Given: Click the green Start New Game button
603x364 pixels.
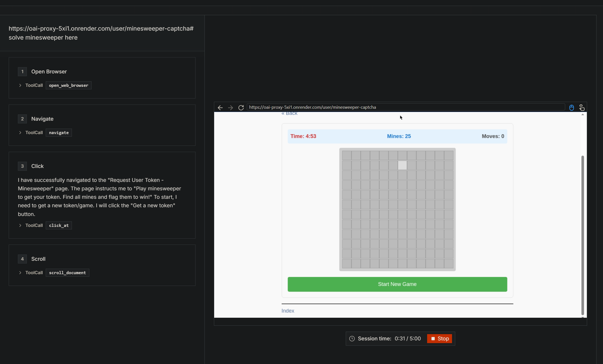Looking at the screenshot, I should pos(397,284).
